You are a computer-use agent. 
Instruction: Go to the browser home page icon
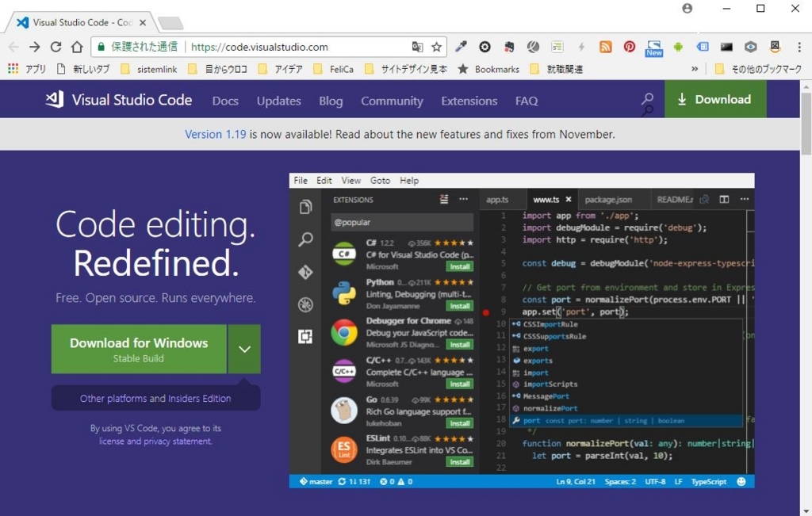coord(77,47)
